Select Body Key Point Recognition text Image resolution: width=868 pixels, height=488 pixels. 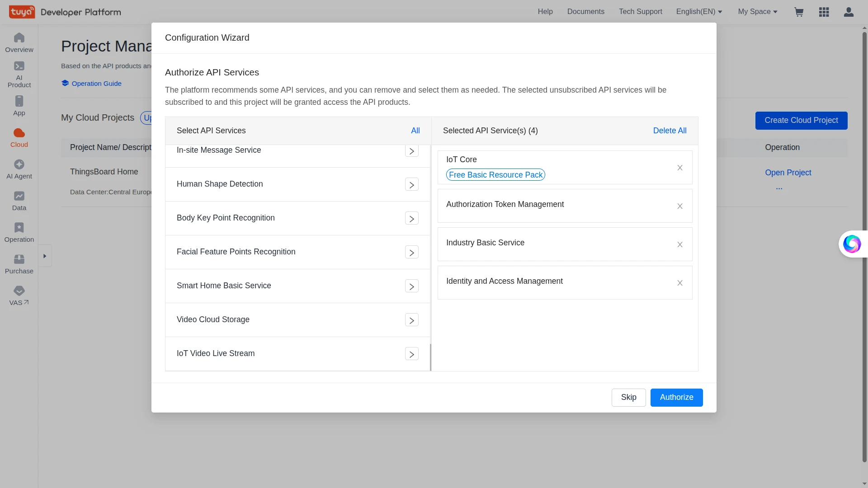(226, 218)
